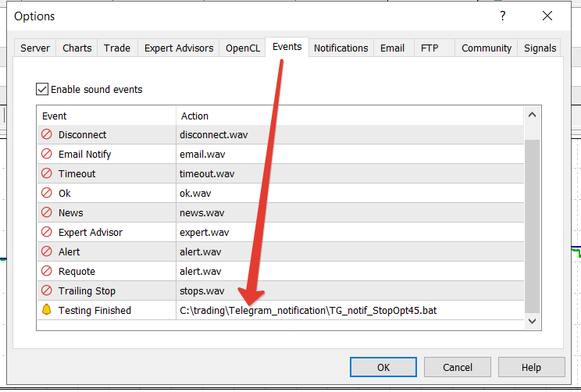Click the Event column header
This screenshot has height=392, width=581.
(x=106, y=116)
